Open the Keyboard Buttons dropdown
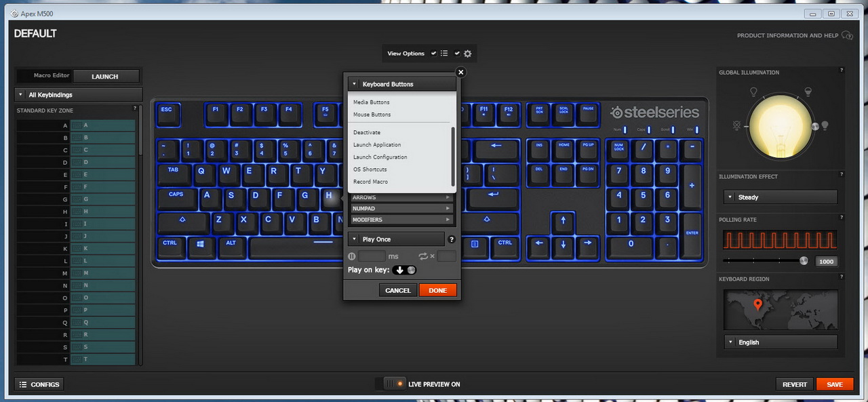 (402, 84)
